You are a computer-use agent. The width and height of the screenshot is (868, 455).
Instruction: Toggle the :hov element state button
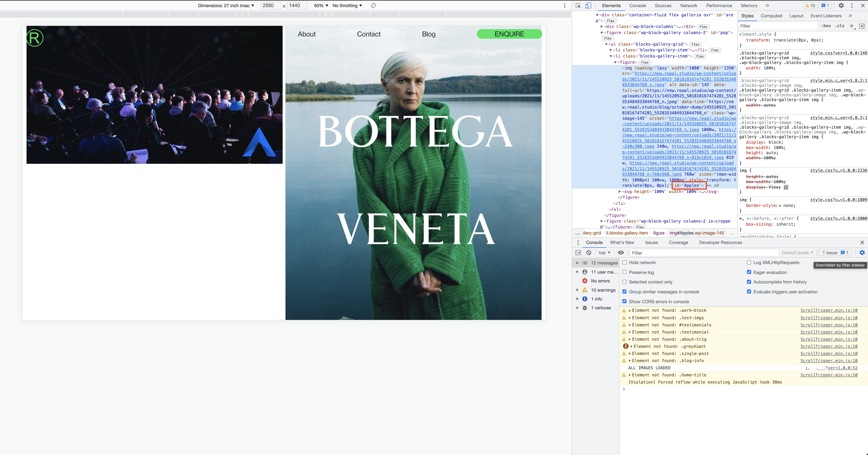[x=826, y=26]
